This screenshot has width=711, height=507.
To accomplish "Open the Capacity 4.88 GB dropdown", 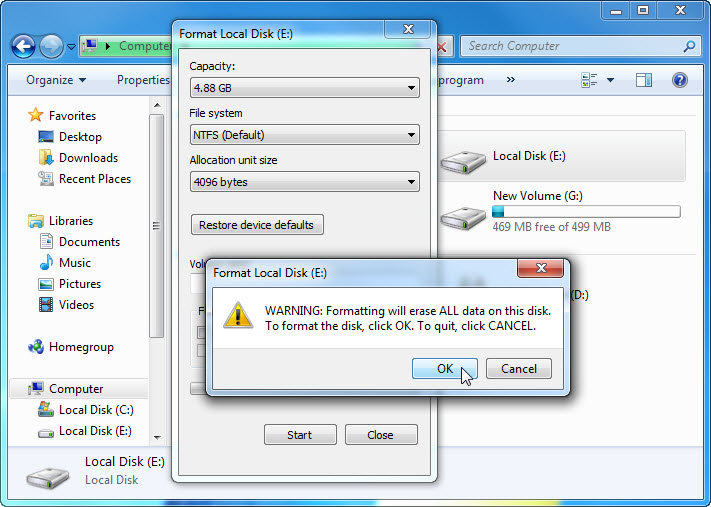I will coord(305,88).
